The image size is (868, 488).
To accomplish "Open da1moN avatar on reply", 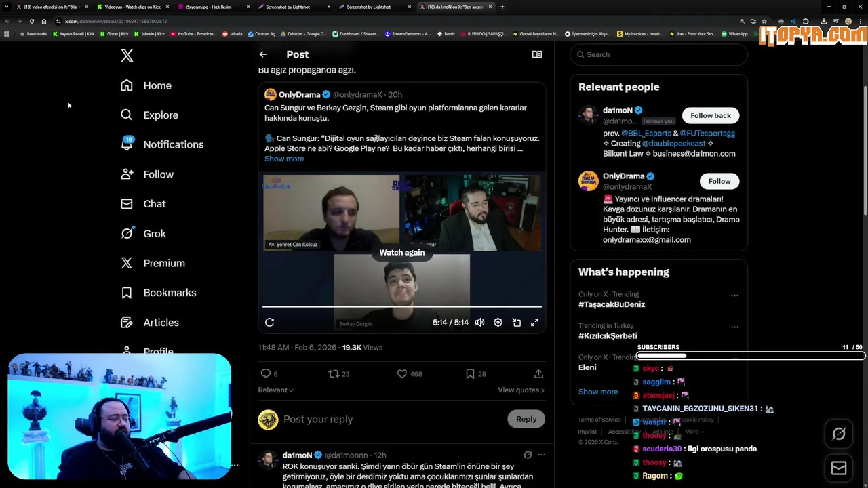I will click(268, 460).
